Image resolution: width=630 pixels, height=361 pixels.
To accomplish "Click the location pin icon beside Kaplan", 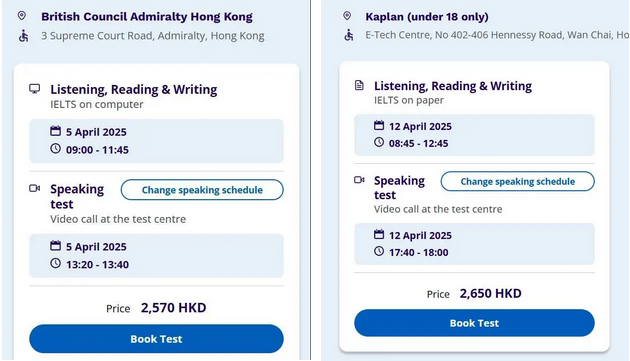I will 347,16.
